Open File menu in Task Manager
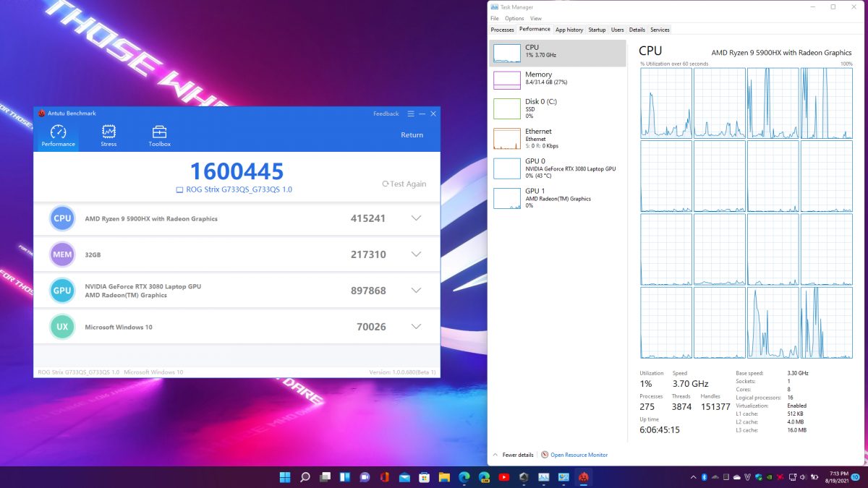Image resolution: width=868 pixels, height=488 pixels. [x=495, y=19]
